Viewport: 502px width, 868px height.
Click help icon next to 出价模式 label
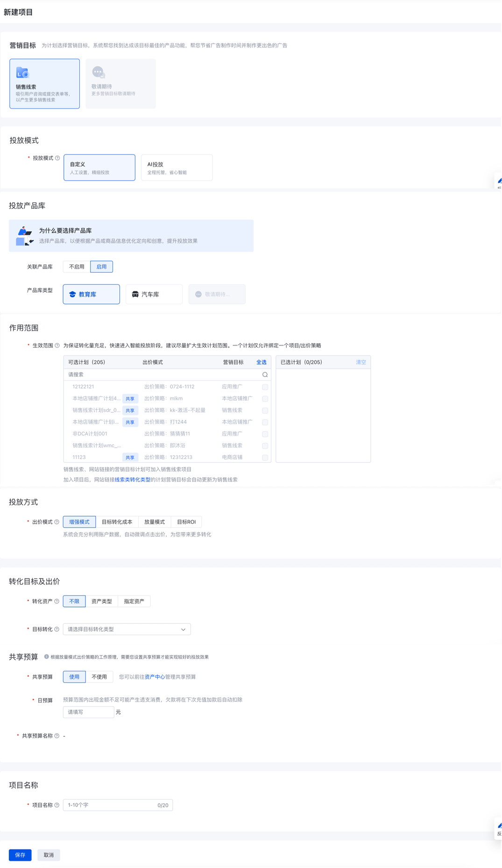[x=57, y=522]
